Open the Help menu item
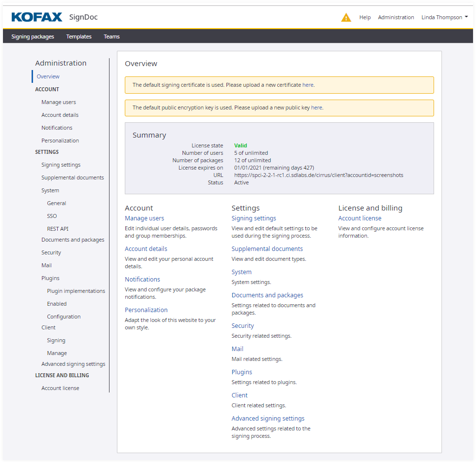The height and width of the screenshot is (463, 476). click(x=365, y=17)
